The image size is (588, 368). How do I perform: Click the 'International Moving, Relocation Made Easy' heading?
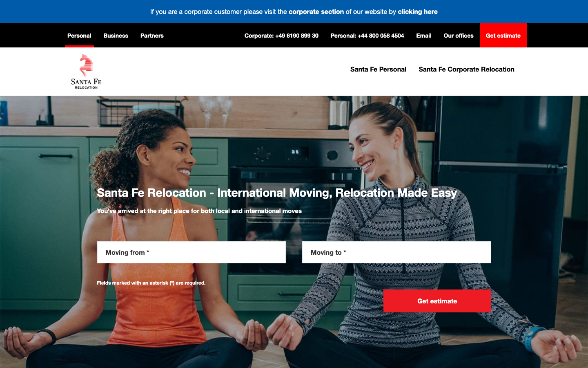point(277,193)
